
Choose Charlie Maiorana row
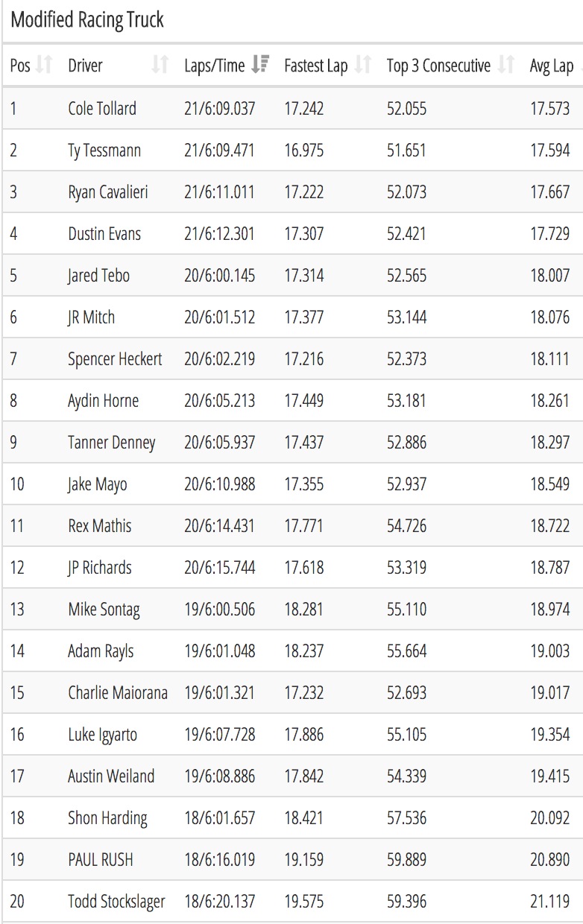click(291, 693)
